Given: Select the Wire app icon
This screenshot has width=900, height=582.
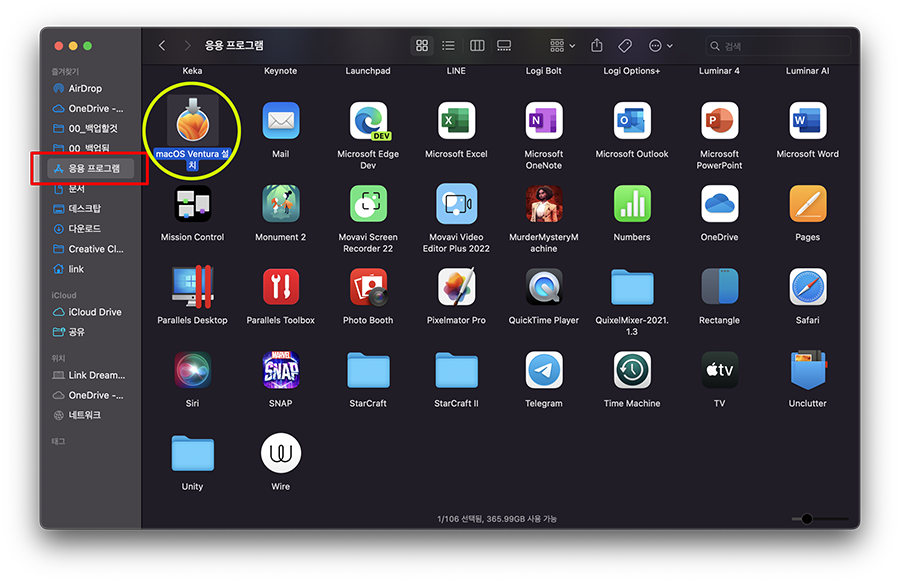Looking at the screenshot, I should [x=281, y=453].
